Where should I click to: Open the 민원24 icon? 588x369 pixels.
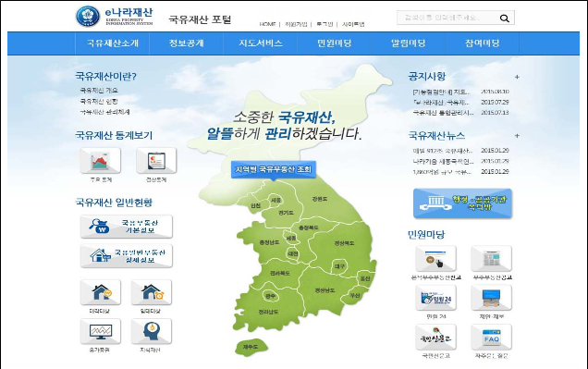pos(435,298)
